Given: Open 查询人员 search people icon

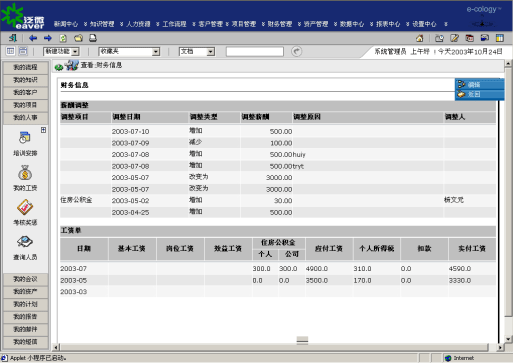Looking at the screenshot, I should coord(25,242).
